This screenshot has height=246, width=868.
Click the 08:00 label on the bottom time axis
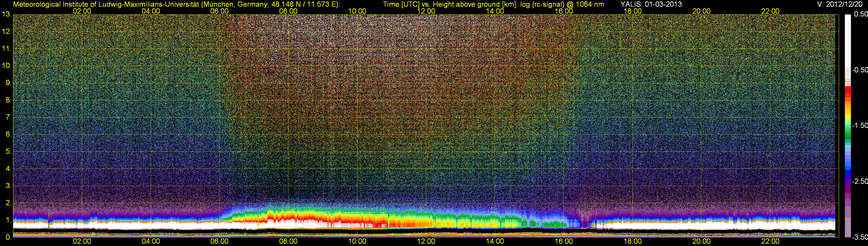[288, 241]
